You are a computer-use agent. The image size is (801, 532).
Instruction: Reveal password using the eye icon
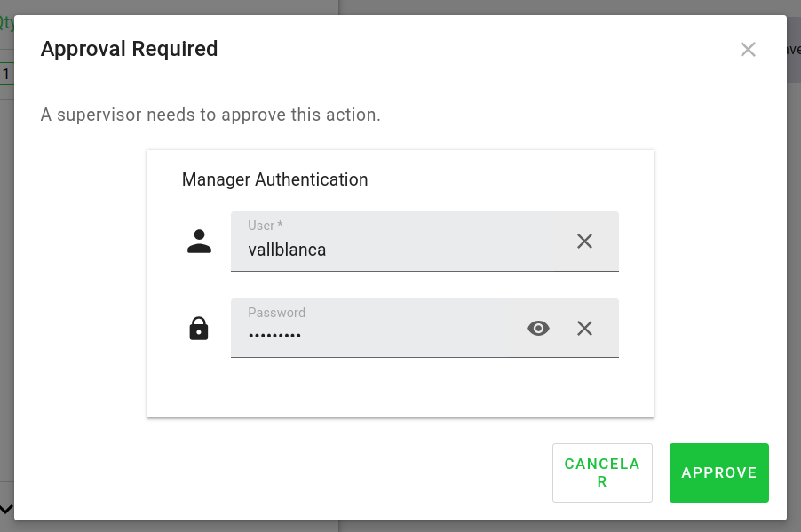tap(538, 329)
